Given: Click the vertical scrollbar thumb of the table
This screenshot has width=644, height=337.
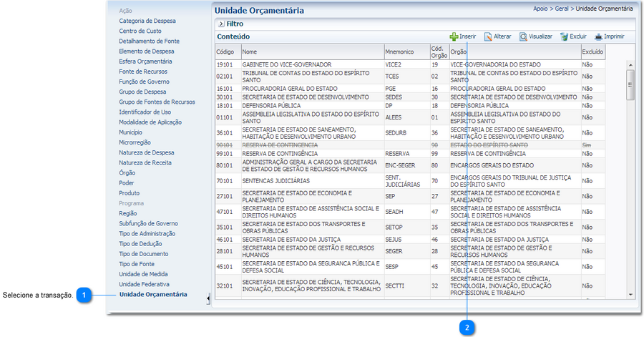Looking at the screenshot, I should (630, 84).
